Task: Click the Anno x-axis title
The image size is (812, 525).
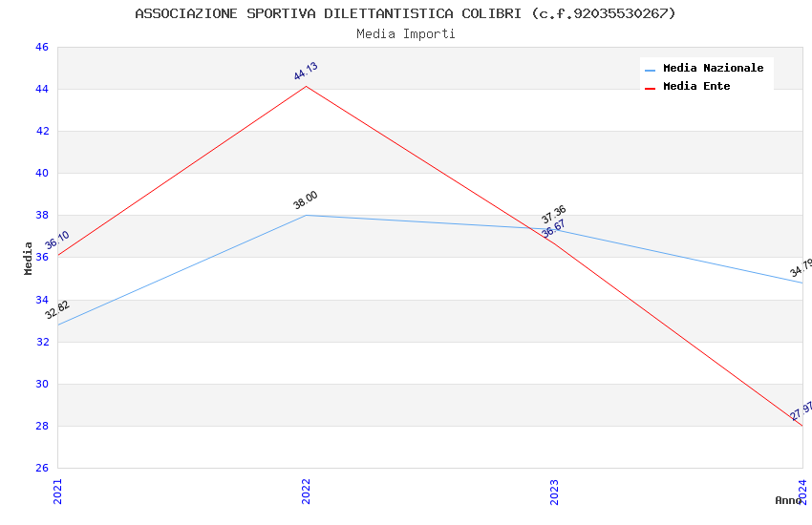Action: (788, 500)
